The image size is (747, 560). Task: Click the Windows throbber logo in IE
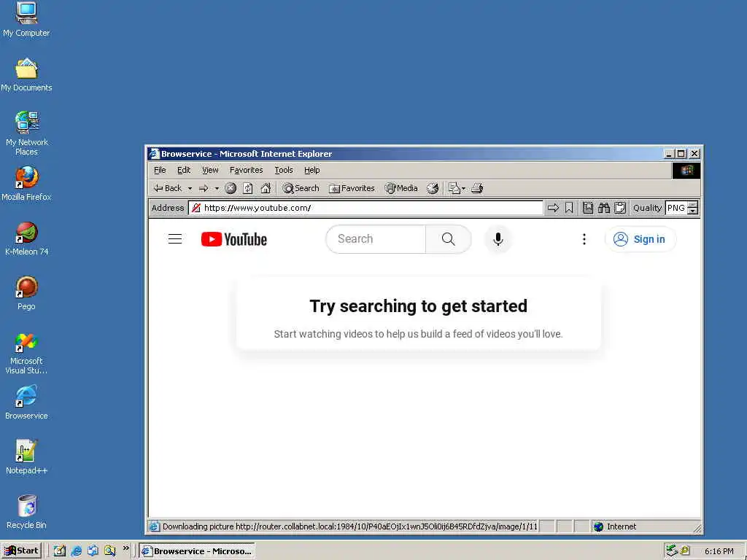pos(686,171)
